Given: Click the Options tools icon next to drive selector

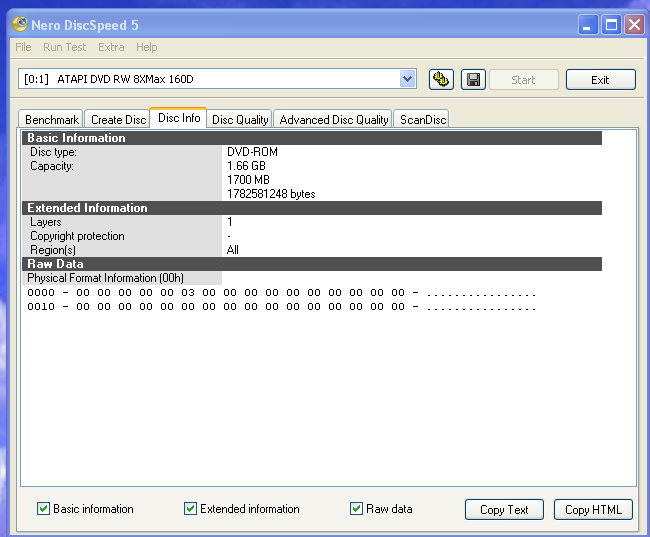Looking at the screenshot, I should (x=441, y=79).
